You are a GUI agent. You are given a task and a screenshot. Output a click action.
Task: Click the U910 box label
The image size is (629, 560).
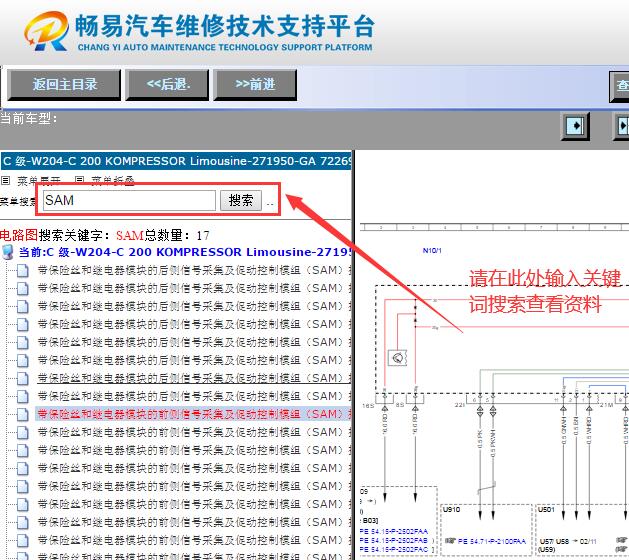(x=451, y=509)
